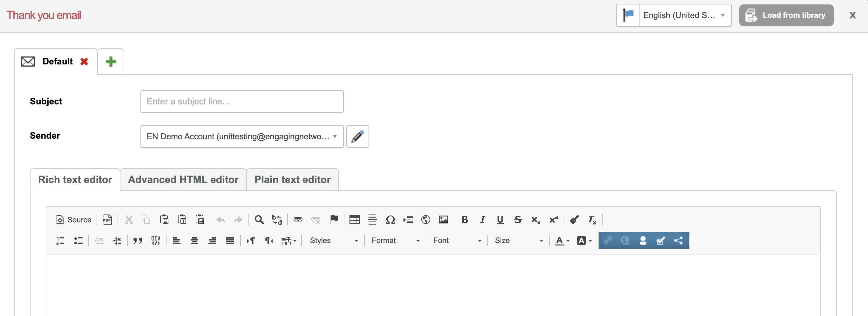868x316 pixels.
Task: Insert a table into the email
Action: point(354,220)
